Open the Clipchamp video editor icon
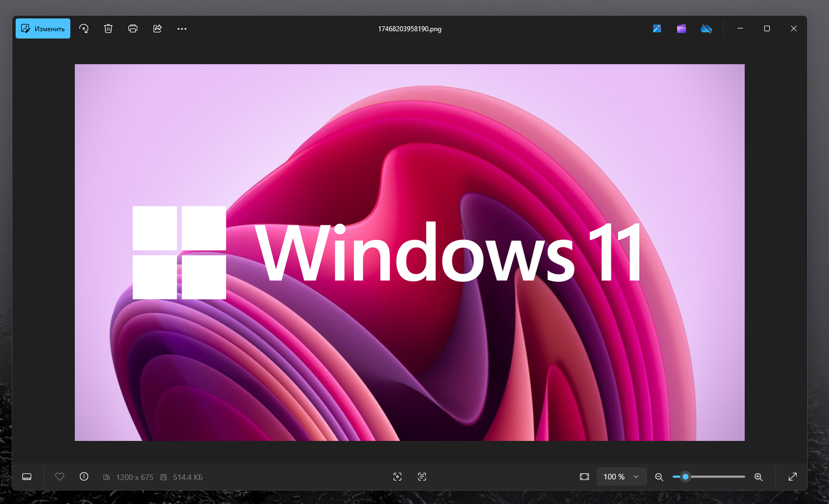Viewport: 829px width, 504px height. click(682, 28)
